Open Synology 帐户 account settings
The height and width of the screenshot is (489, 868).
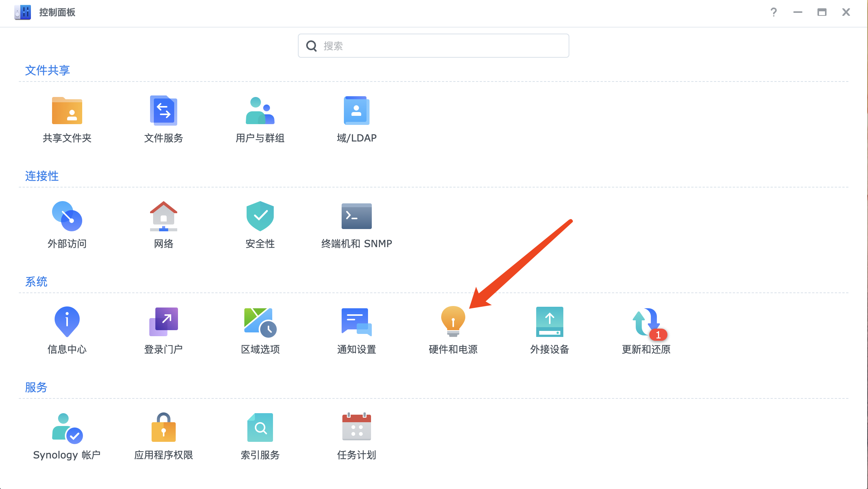tap(67, 428)
